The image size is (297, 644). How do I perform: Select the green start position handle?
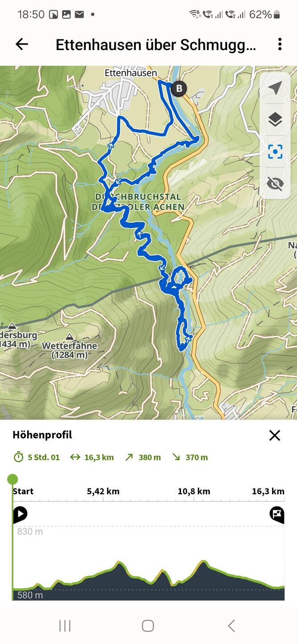coord(13,479)
